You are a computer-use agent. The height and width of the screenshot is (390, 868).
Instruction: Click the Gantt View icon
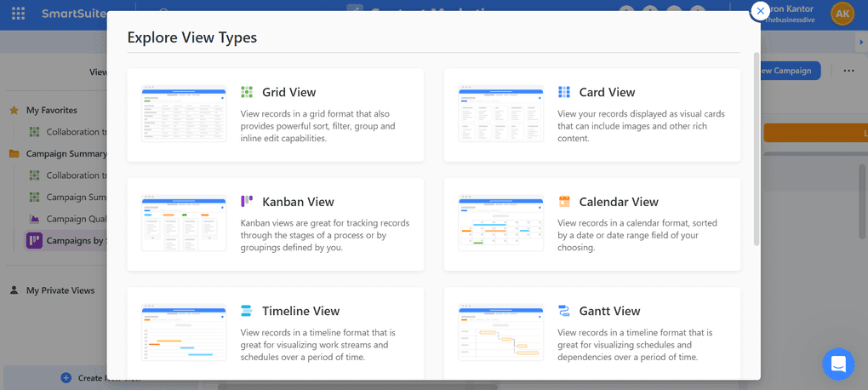pyautogui.click(x=564, y=311)
